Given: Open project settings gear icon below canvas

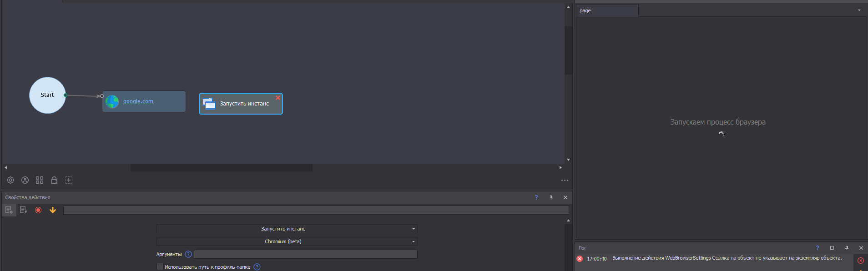Looking at the screenshot, I should (10, 180).
